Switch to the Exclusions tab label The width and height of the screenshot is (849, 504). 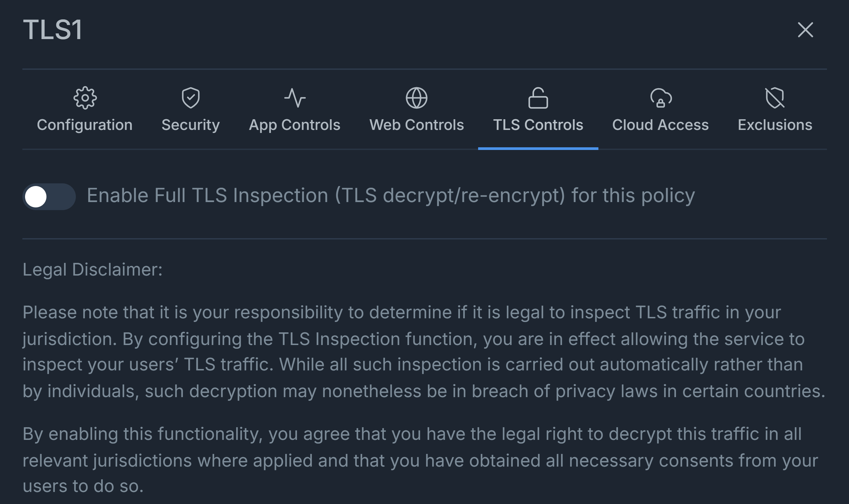(775, 125)
